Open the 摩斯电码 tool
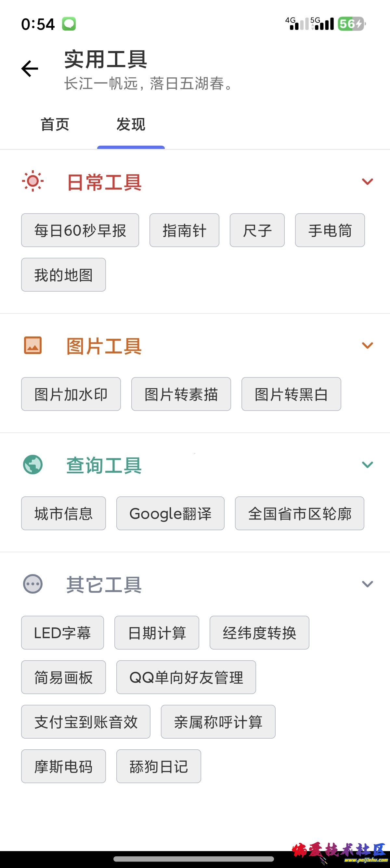The image size is (390, 868). pos(63,766)
